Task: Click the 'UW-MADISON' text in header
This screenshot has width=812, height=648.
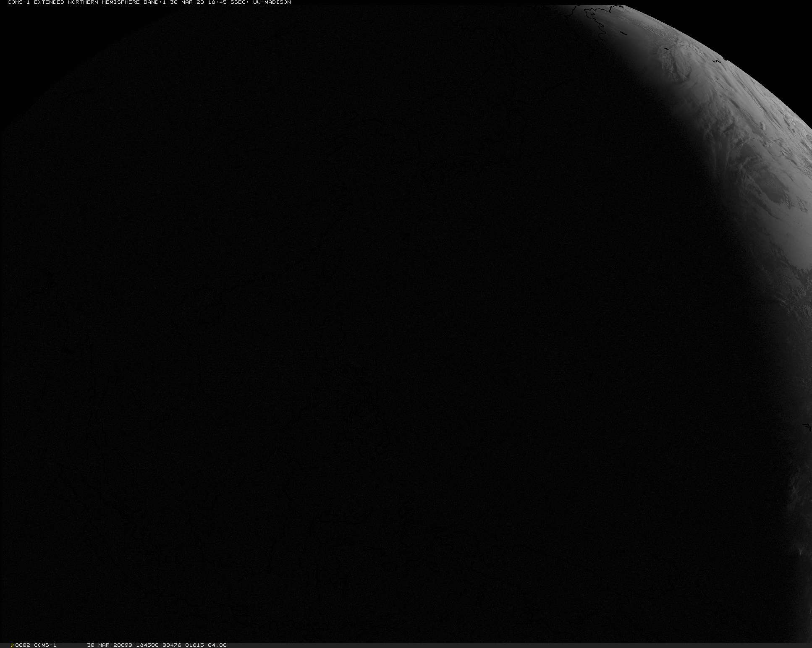Action: [272, 2]
